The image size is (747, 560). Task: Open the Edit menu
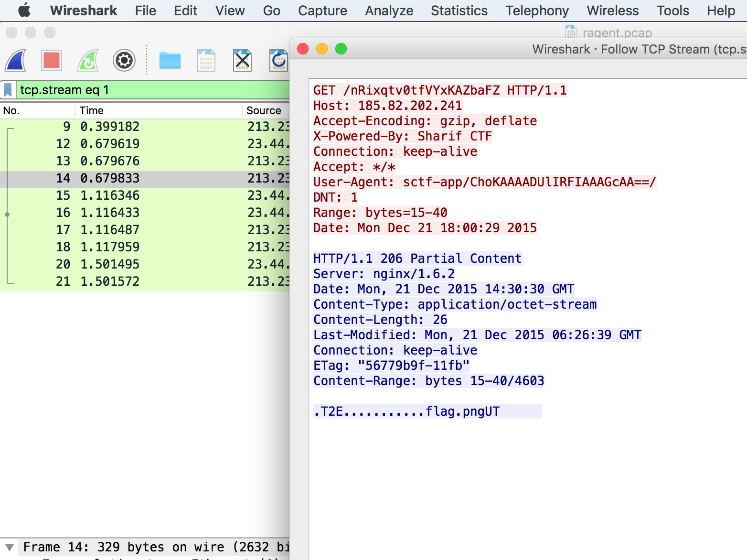(186, 11)
